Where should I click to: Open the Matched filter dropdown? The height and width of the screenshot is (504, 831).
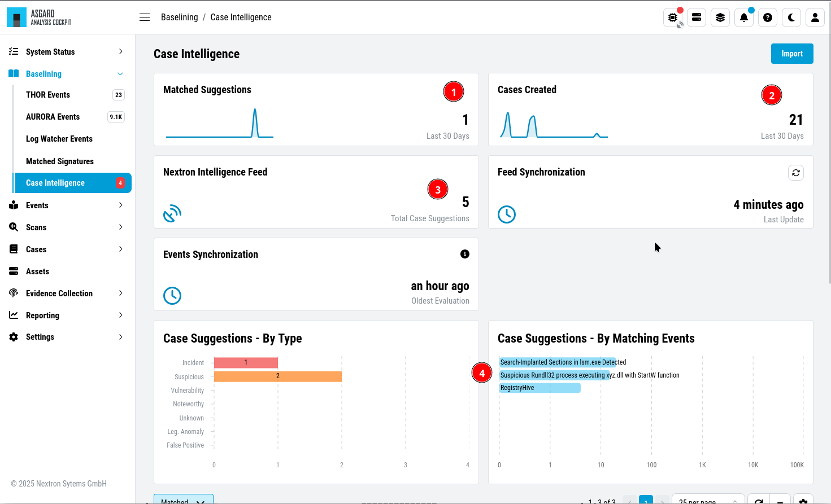click(184, 499)
